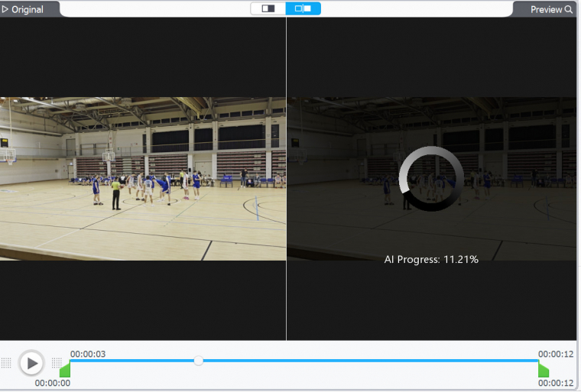This screenshot has width=581, height=392.
Task: Select the green trim start marker
Action: (65, 369)
